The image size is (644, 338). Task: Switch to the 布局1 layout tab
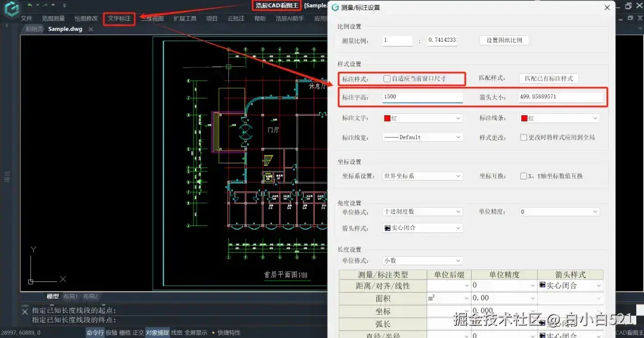tap(70, 296)
